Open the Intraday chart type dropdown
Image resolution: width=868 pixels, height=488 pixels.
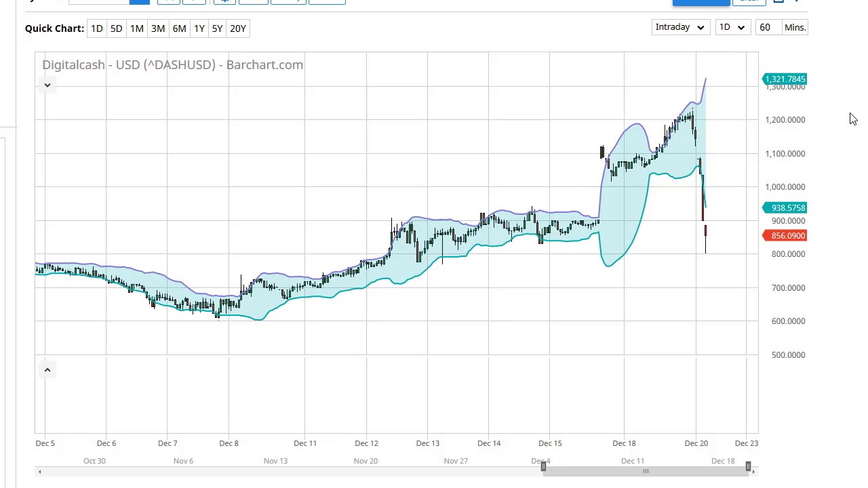click(x=679, y=27)
